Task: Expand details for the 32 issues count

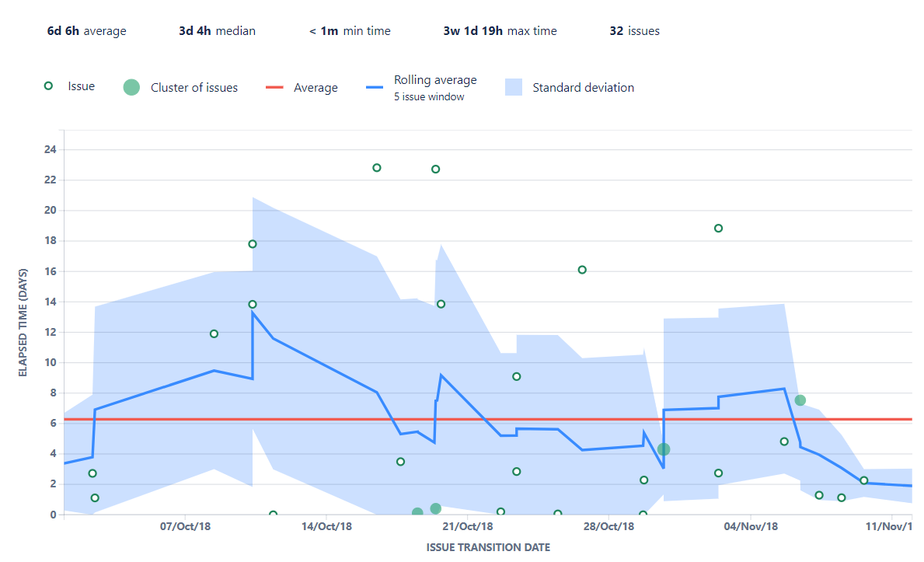Action: pos(635,31)
